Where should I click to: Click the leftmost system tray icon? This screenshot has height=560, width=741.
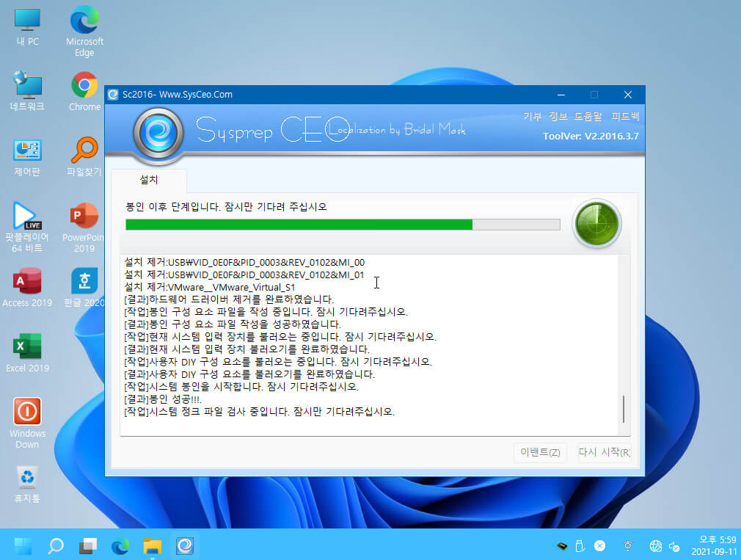click(x=562, y=546)
